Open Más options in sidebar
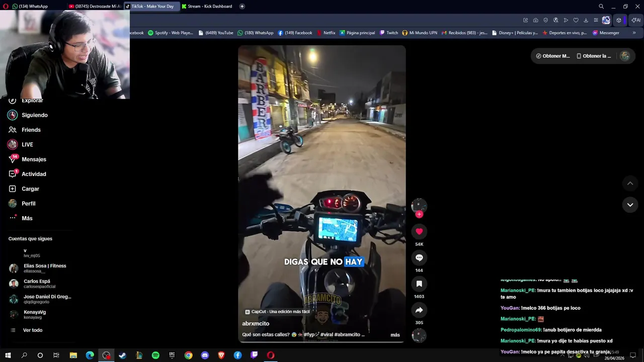The image size is (644, 362). 27,218
